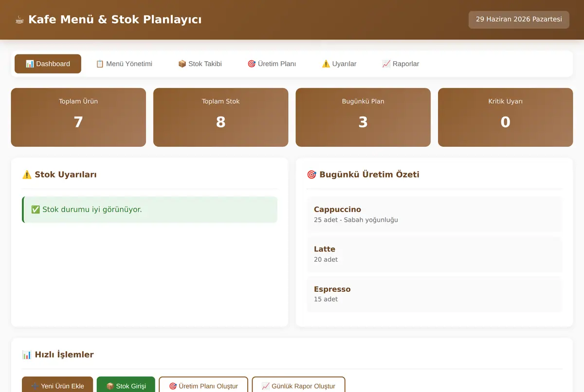Click the Yeni Ürün Ekle button

click(57, 386)
